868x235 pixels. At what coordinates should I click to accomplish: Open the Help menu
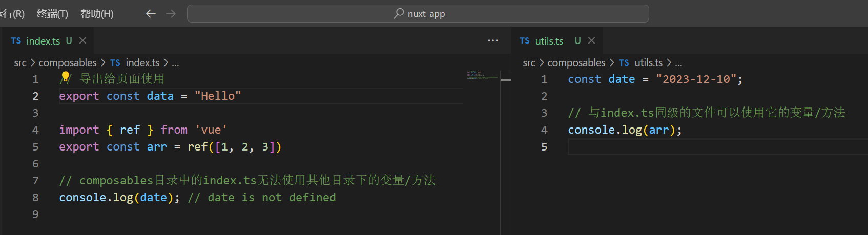97,14
